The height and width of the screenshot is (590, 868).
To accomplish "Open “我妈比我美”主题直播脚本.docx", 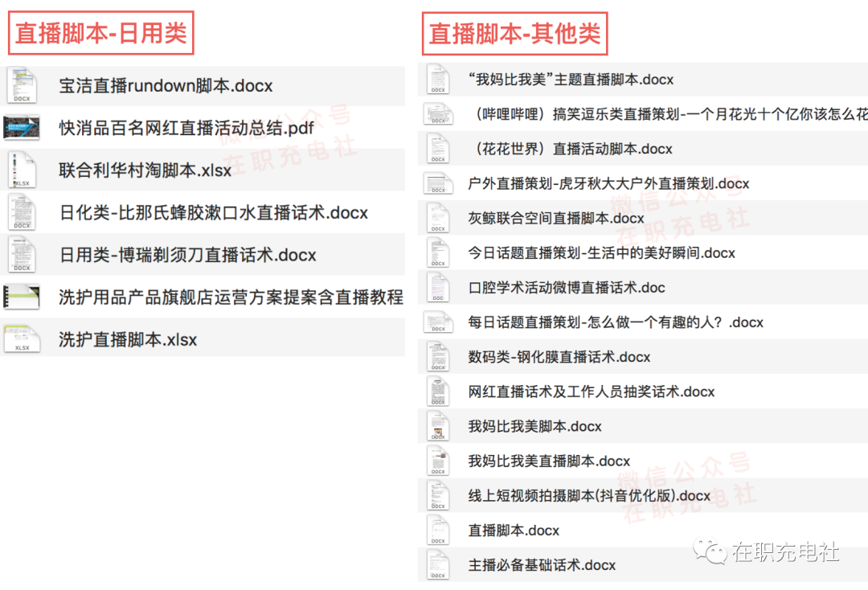I will pos(571,80).
